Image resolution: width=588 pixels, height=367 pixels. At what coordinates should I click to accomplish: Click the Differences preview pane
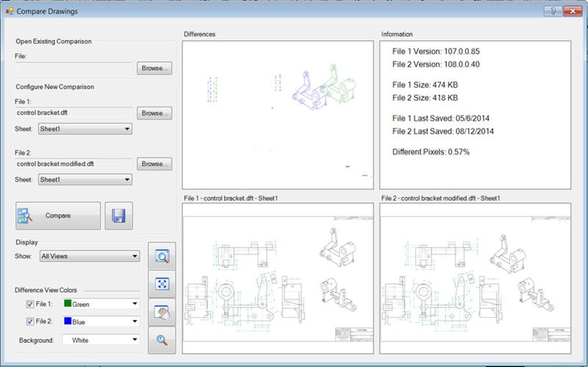[x=278, y=115]
